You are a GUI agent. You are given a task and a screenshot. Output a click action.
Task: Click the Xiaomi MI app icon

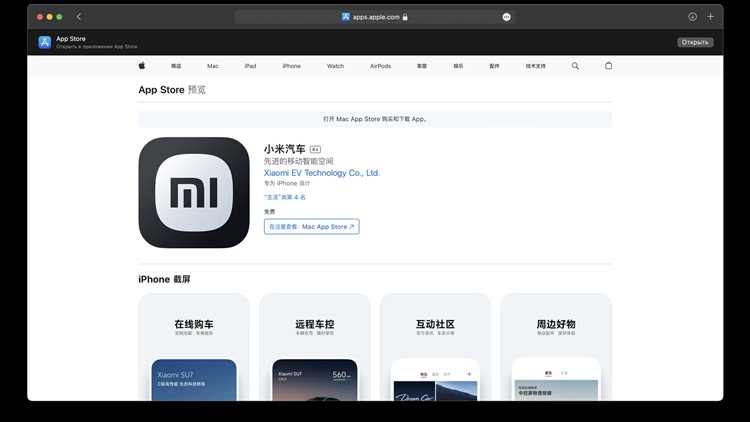click(194, 192)
